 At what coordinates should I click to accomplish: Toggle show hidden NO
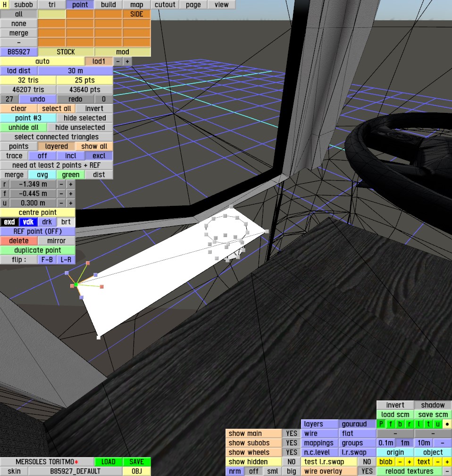pyautogui.click(x=292, y=462)
